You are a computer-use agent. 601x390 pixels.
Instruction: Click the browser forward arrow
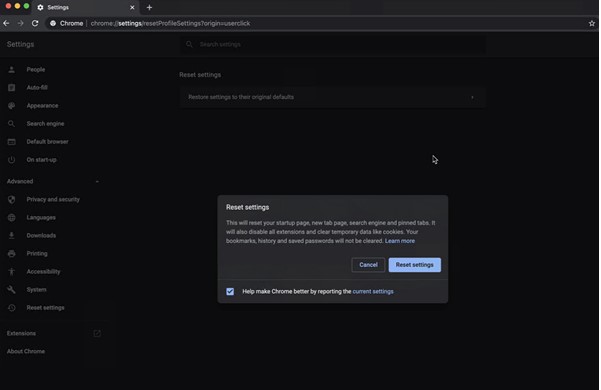click(20, 23)
